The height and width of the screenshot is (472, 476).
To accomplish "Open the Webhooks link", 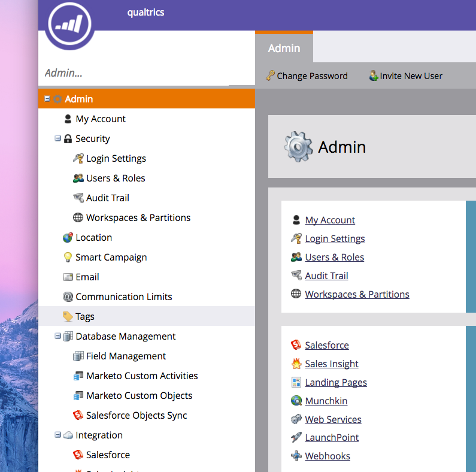I will pos(328,456).
